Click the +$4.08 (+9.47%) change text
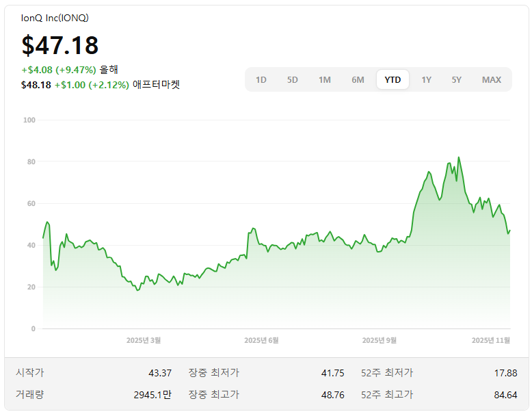 click(59, 70)
